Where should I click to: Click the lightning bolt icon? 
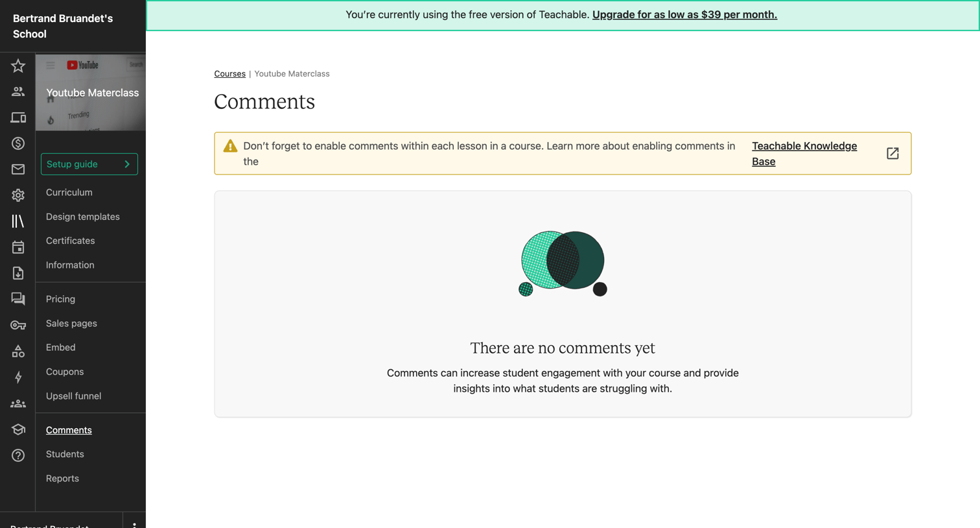tap(18, 377)
